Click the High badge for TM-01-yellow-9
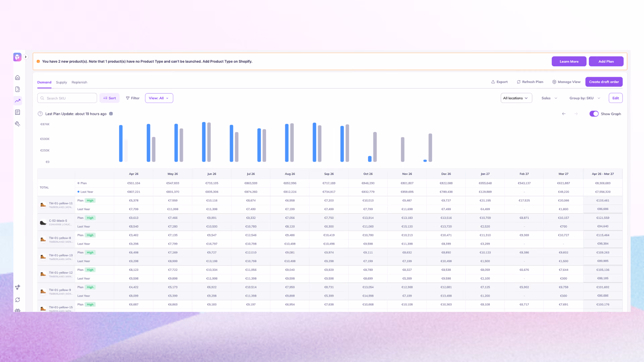Viewport: 644px width, 362px height. point(90,287)
